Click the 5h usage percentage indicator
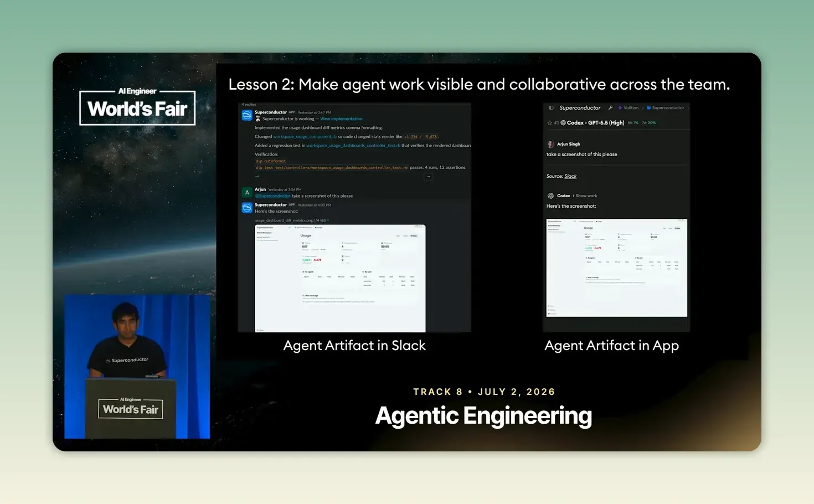814x504 pixels. [x=633, y=123]
